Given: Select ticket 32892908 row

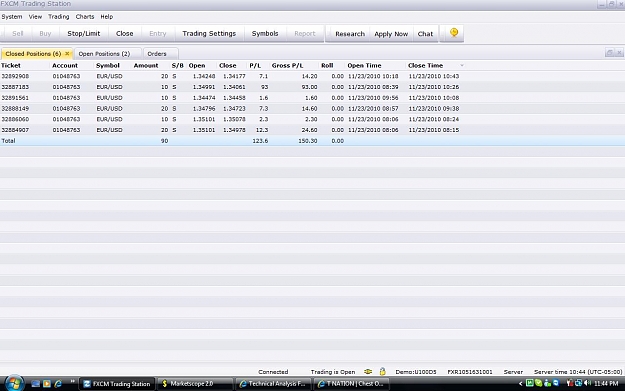Looking at the screenshot, I should click(312, 76).
